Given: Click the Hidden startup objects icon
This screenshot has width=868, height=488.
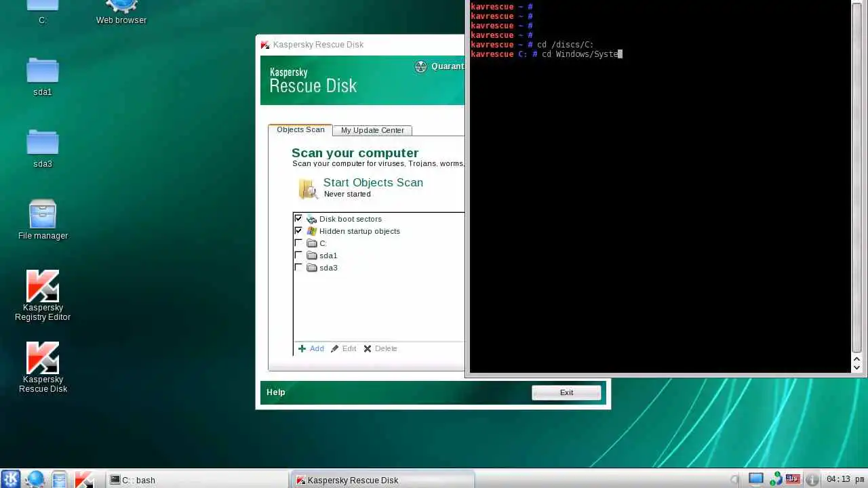Looking at the screenshot, I should pos(311,231).
